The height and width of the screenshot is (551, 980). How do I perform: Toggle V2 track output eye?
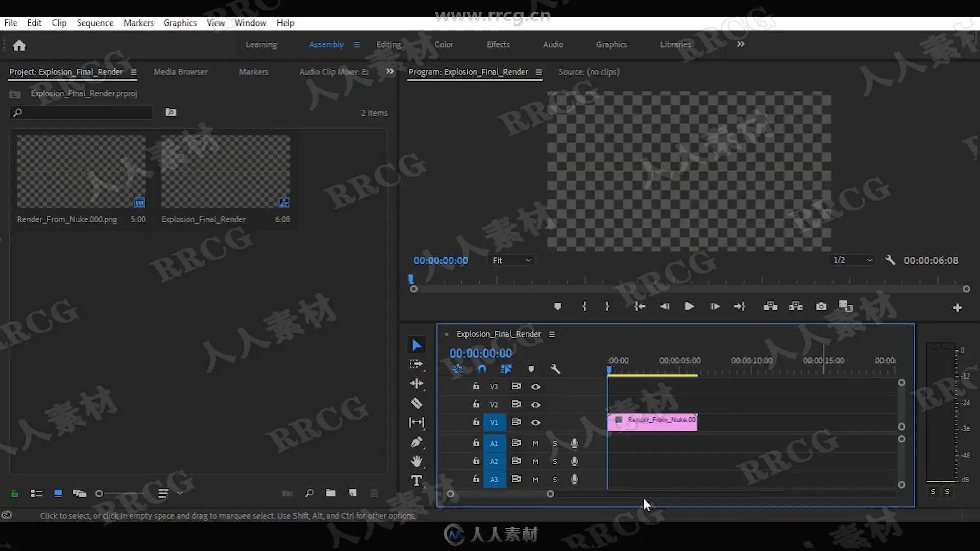click(x=535, y=405)
